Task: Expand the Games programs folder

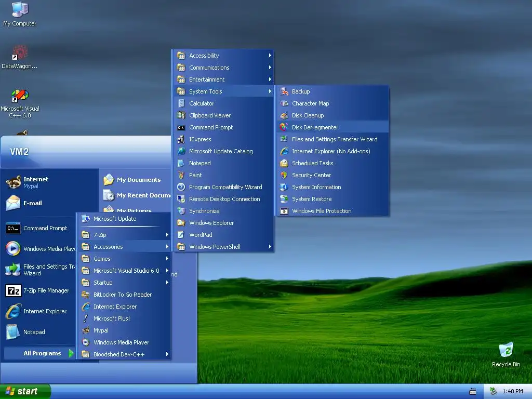Action: pyautogui.click(x=124, y=259)
